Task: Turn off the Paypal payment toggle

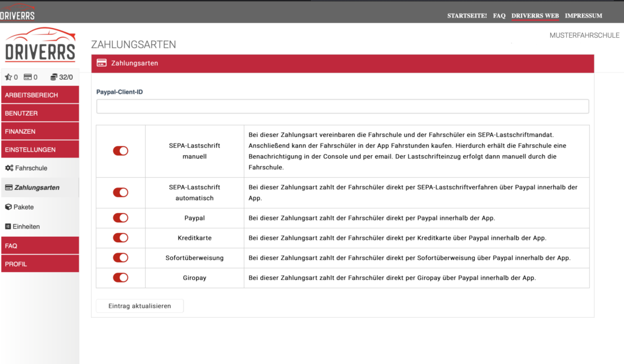Action: click(x=121, y=218)
